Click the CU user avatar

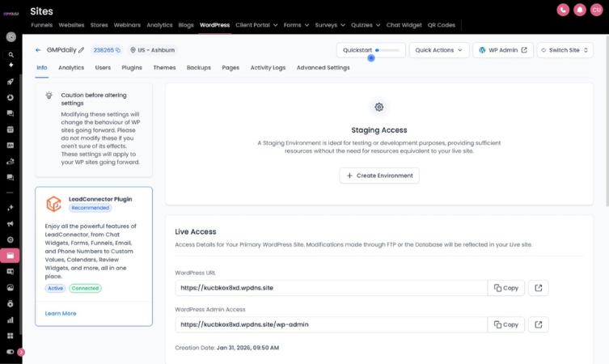(x=596, y=10)
